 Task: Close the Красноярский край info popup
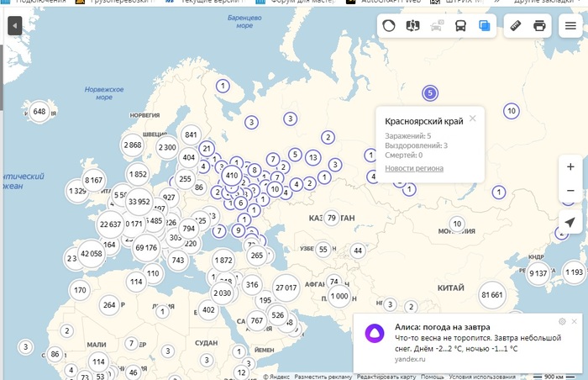(x=473, y=119)
